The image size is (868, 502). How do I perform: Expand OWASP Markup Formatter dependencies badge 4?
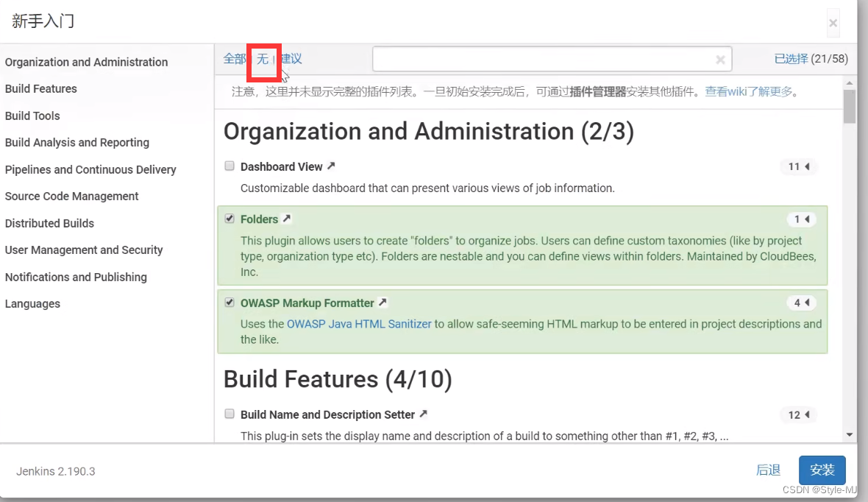coord(802,303)
